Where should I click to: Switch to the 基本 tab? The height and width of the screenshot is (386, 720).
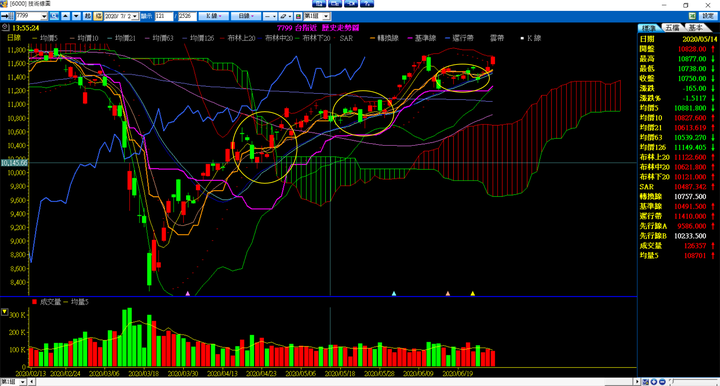pos(696,28)
